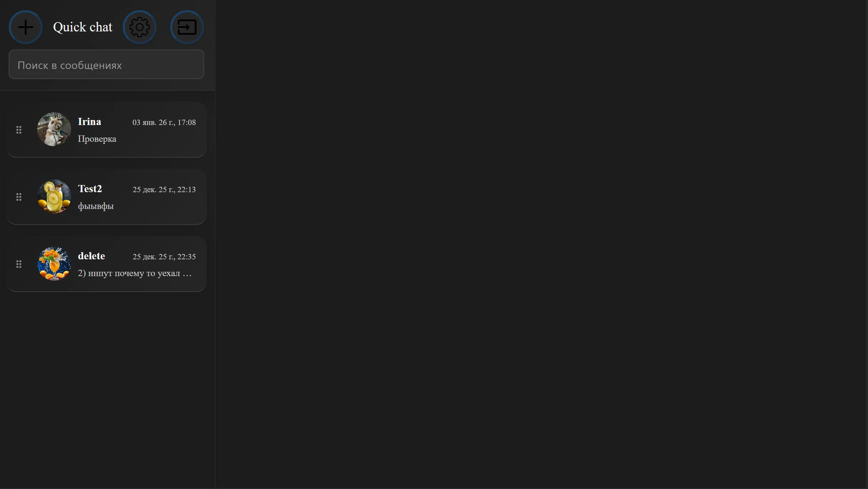The height and width of the screenshot is (489, 868).
Task: Click the logout arrow icon
Action: tap(187, 27)
